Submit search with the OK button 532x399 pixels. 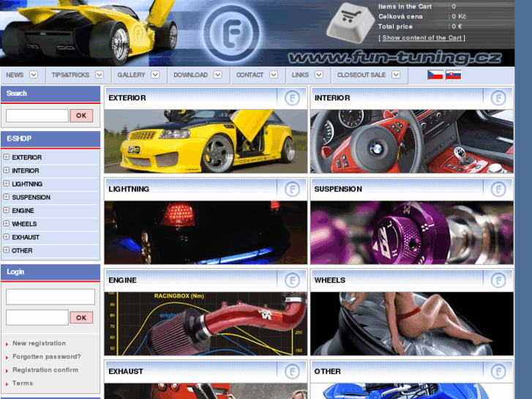(81, 116)
